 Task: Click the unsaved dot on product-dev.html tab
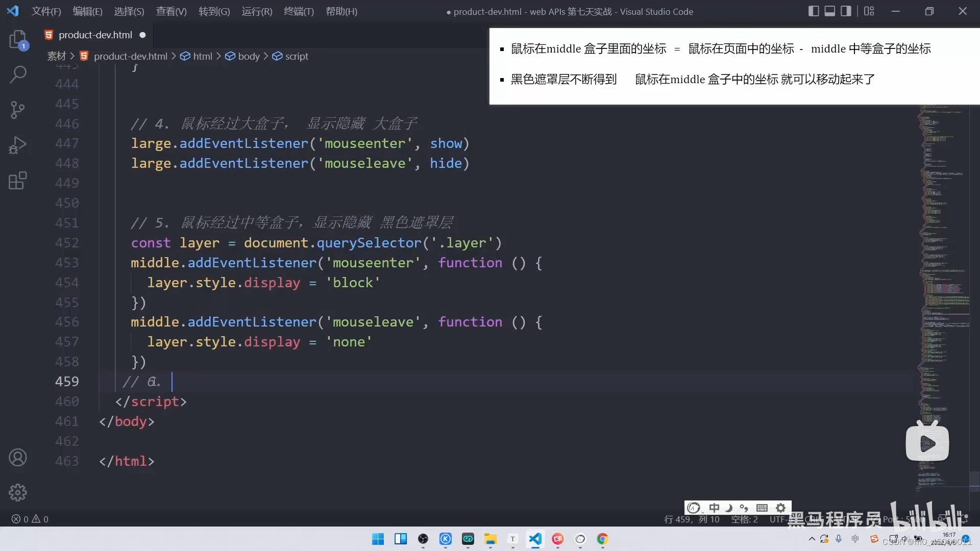[x=143, y=35]
